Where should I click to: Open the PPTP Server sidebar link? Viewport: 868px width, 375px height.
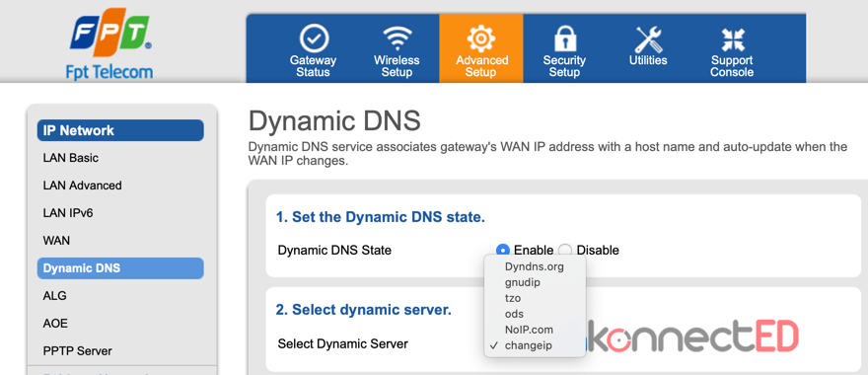78,351
